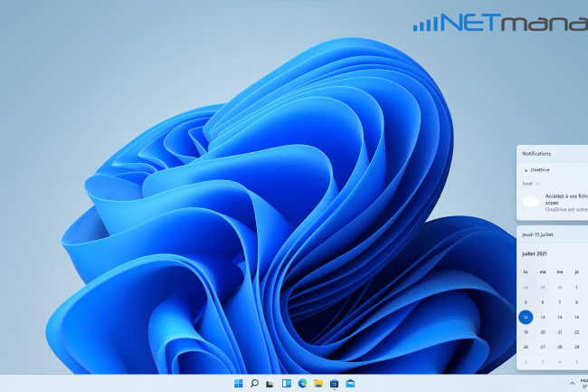Click the taskbar Search magnifier icon
The width and height of the screenshot is (588, 392).
[255, 384]
